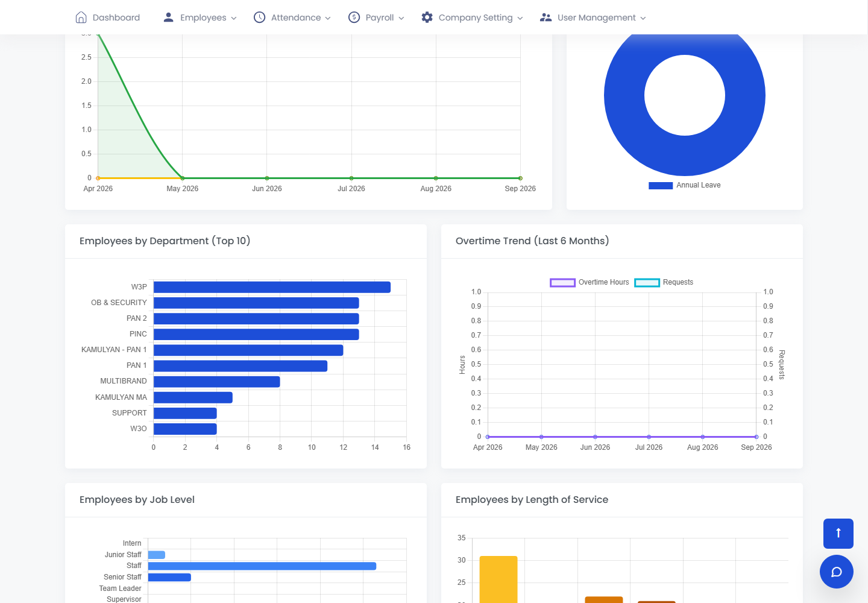Toggle the Annual Leave legend swatch
The height and width of the screenshot is (603, 868).
(661, 186)
